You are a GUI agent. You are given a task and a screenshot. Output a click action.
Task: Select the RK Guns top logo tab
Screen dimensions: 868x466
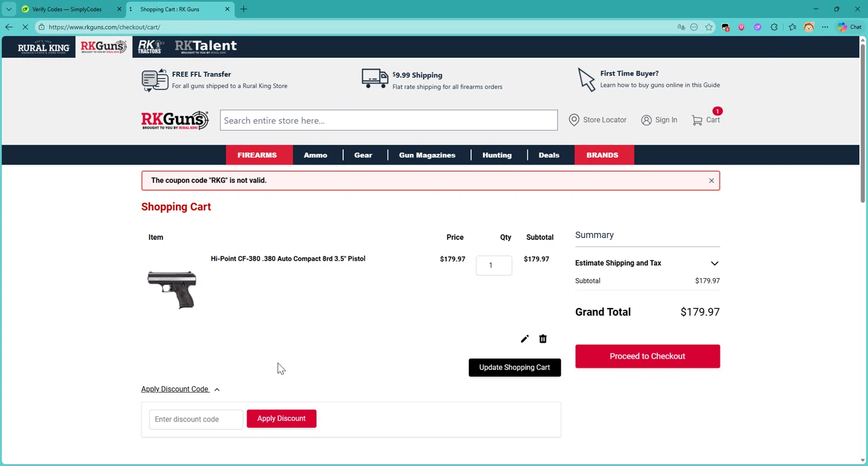tap(104, 47)
